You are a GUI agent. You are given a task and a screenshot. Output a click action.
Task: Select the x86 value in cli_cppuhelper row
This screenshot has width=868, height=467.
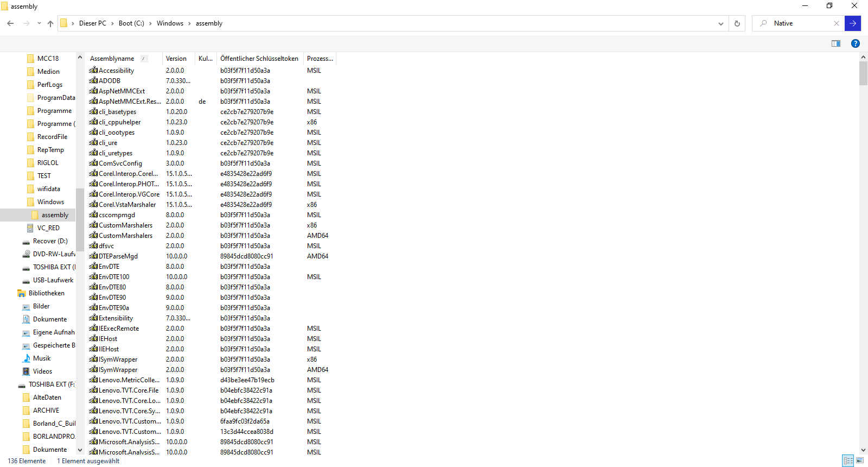pos(312,122)
